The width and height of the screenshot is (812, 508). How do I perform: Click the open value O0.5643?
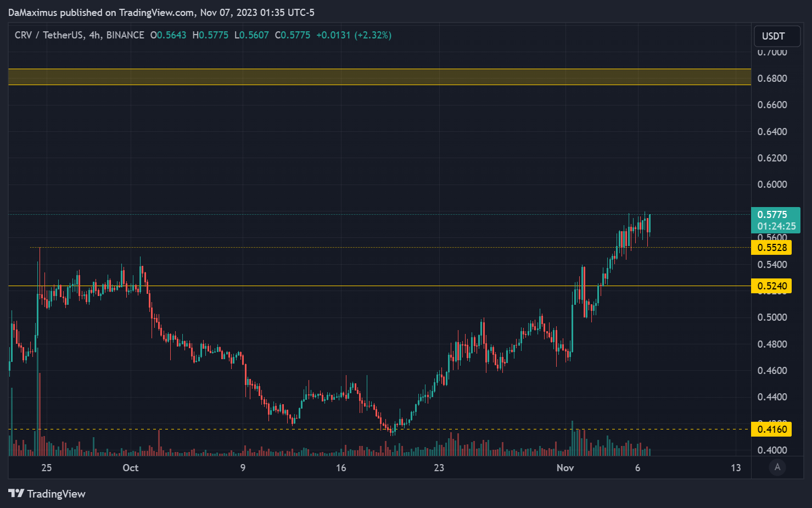pyautogui.click(x=168, y=35)
